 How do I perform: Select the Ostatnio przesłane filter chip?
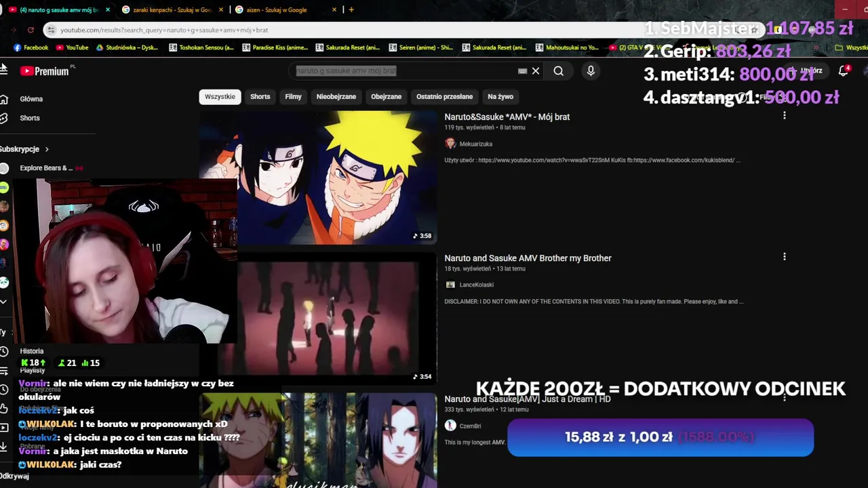444,96
